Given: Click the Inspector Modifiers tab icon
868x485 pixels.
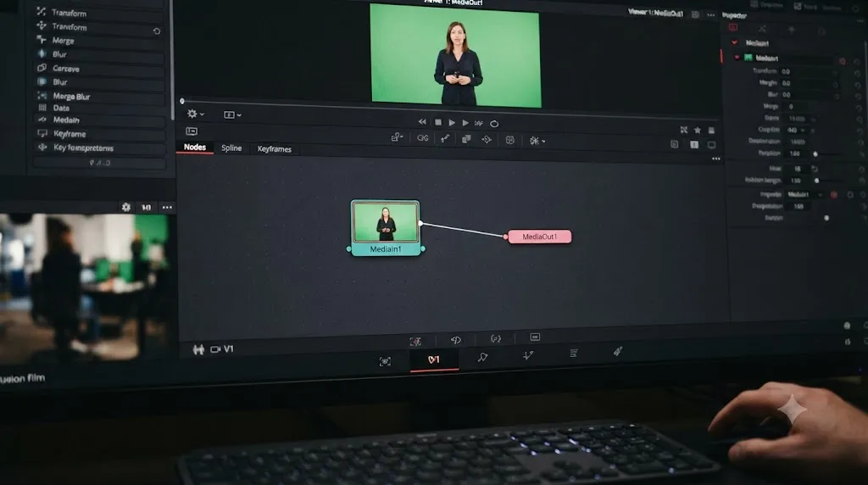Looking at the screenshot, I should [x=762, y=29].
